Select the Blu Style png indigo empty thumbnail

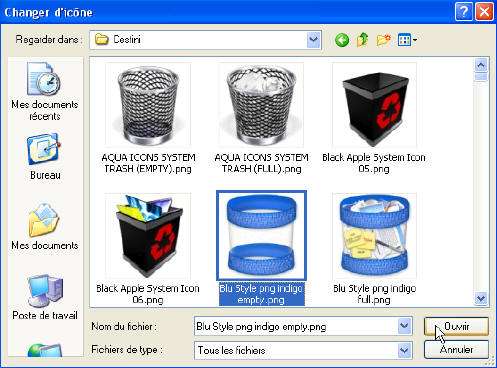pos(261,236)
